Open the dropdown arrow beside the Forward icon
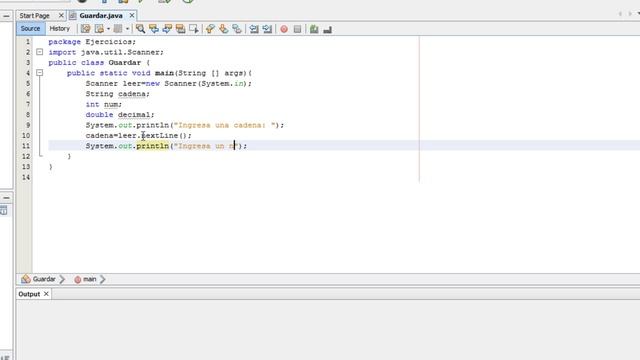 pos(127,29)
